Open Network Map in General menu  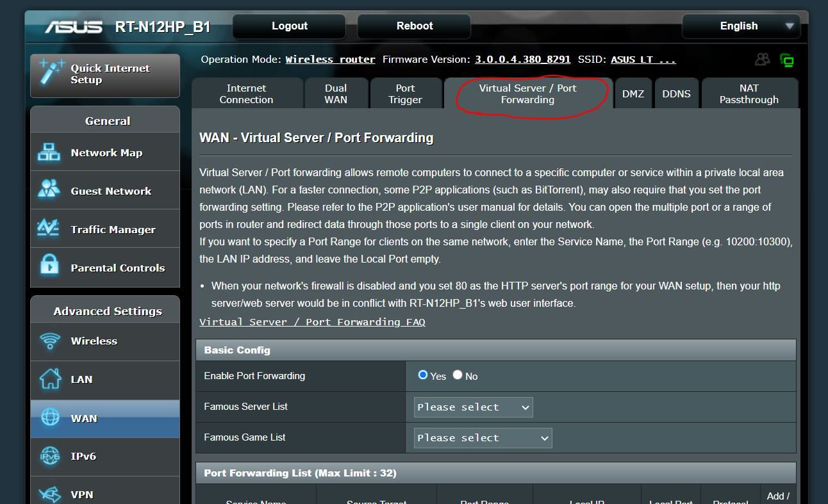105,152
